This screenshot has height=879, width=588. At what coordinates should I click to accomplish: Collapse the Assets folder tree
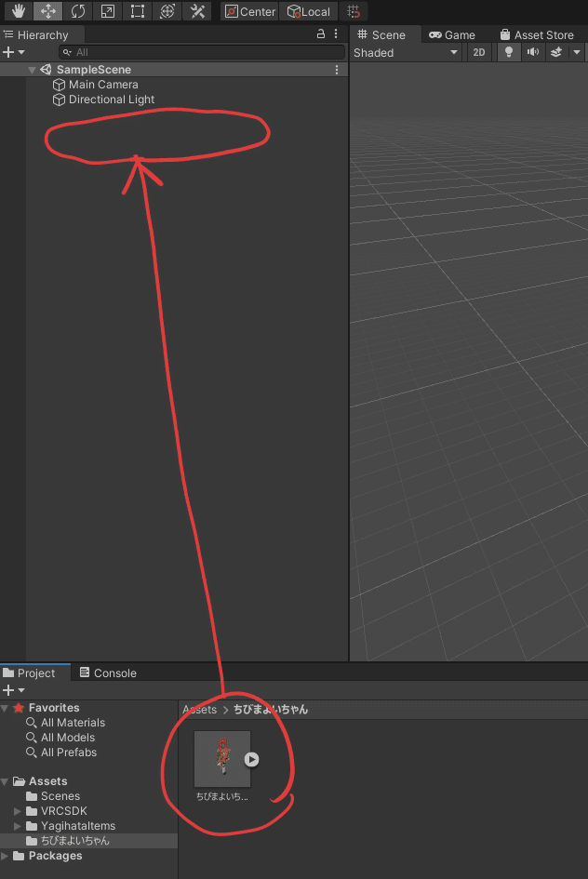coord(5,781)
